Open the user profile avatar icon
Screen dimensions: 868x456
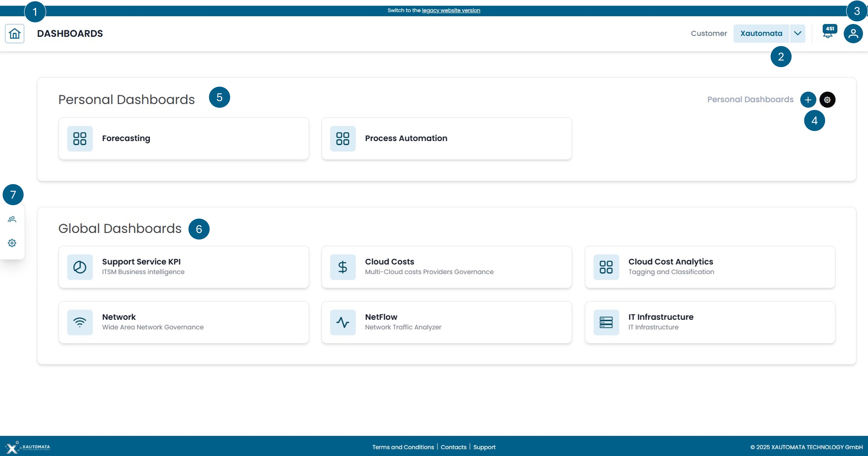click(x=853, y=33)
